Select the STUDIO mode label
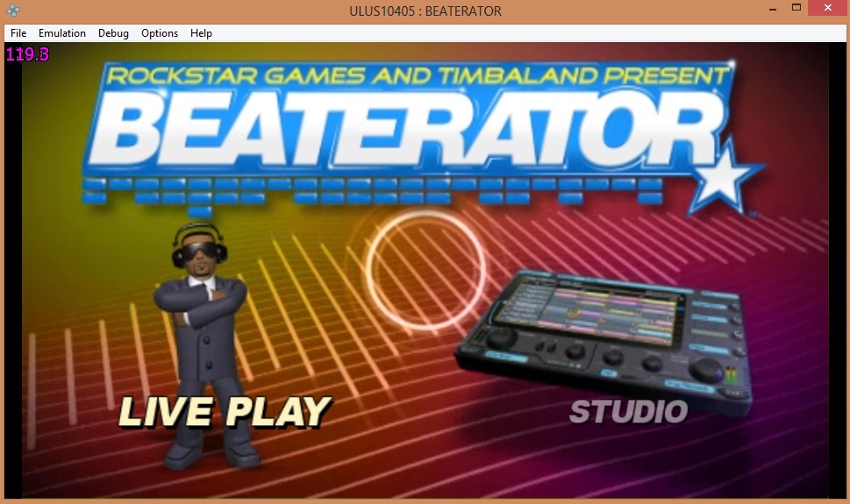This screenshot has height=504, width=850. pyautogui.click(x=628, y=411)
